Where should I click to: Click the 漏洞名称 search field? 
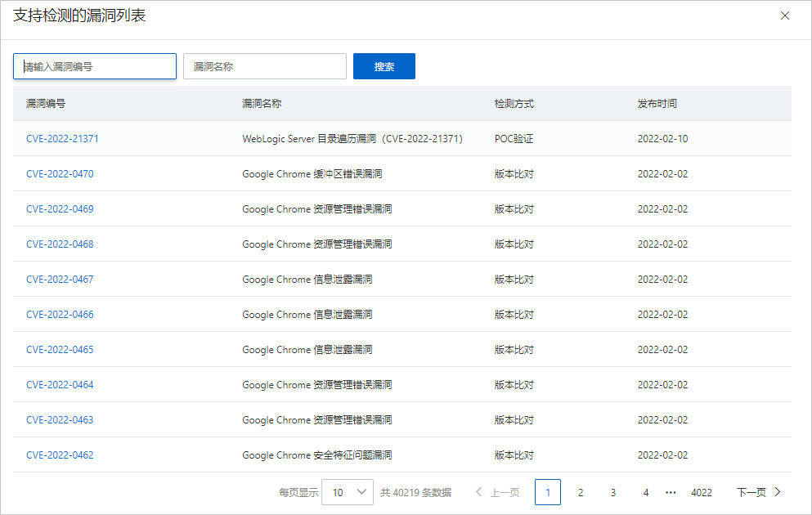click(x=265, y=66)
